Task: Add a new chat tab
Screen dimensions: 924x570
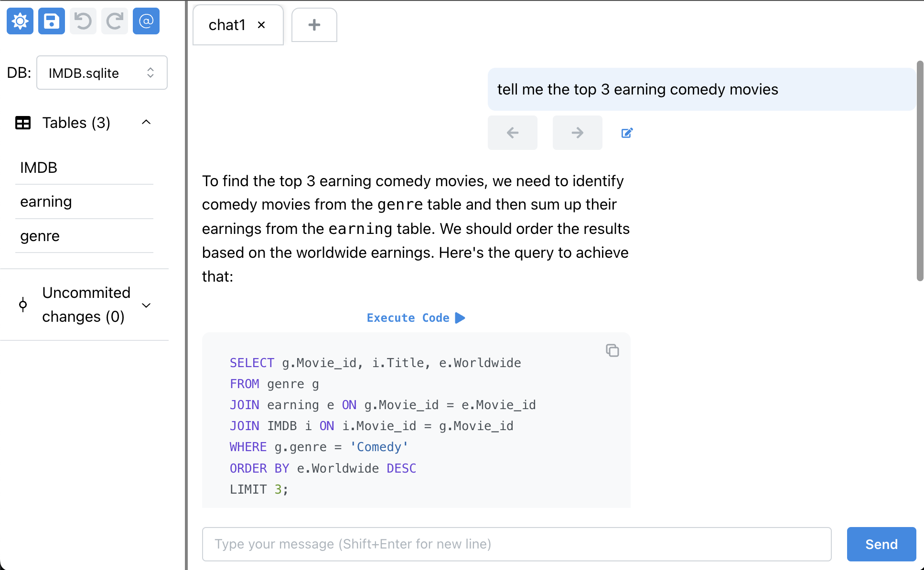Action: (314, 25)
